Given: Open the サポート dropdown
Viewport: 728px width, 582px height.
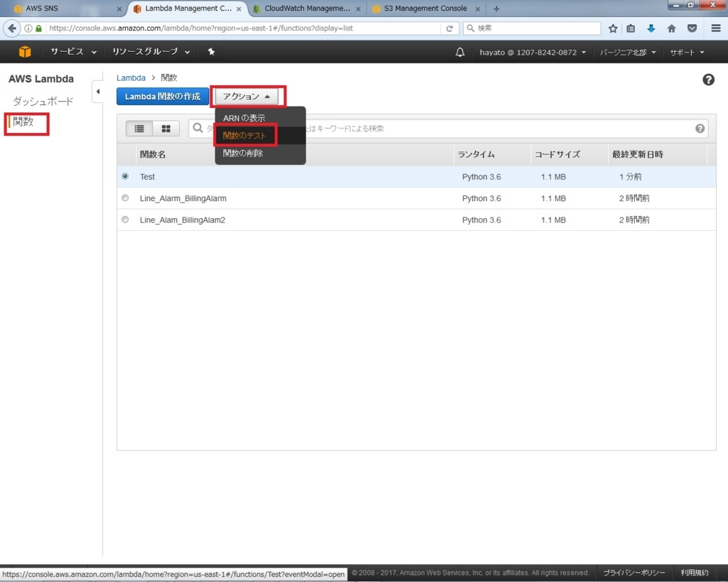Looking at the screenshot, I should [x=687, y=53].
